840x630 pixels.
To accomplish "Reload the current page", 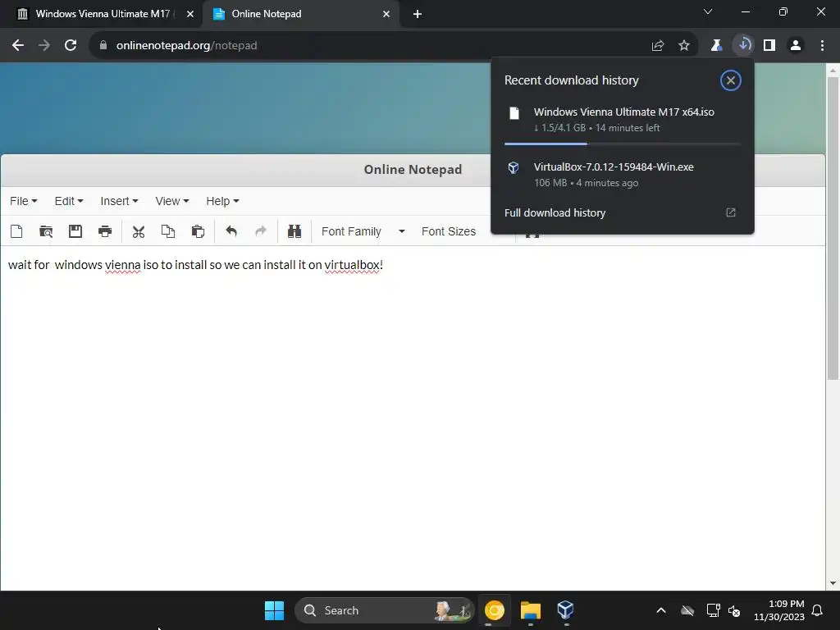I will (x=71, y=46).
